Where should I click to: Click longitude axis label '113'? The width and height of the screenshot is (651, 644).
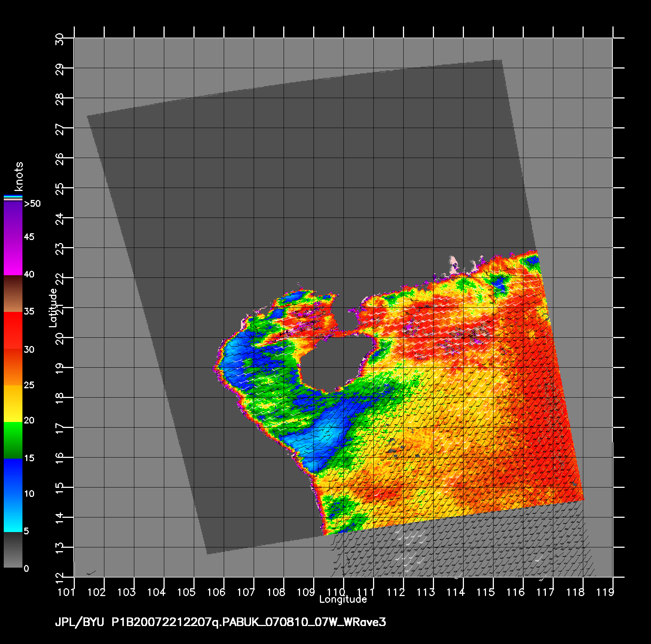pyautogui.click(x=426, y=592)
